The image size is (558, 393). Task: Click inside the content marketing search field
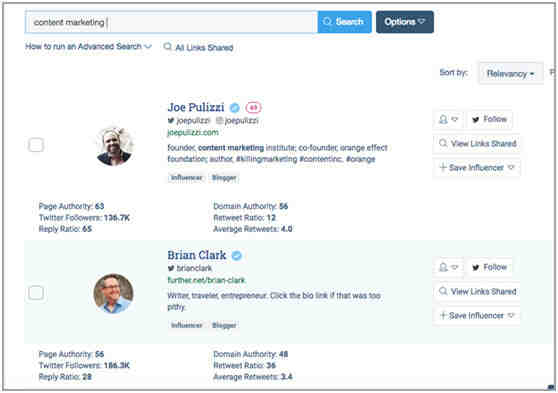click(x=171, y=22)
